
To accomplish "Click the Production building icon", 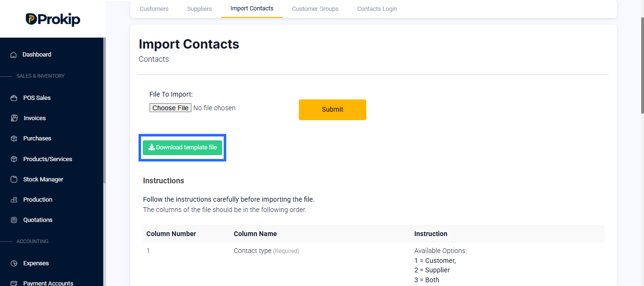I will pos(14,200).
